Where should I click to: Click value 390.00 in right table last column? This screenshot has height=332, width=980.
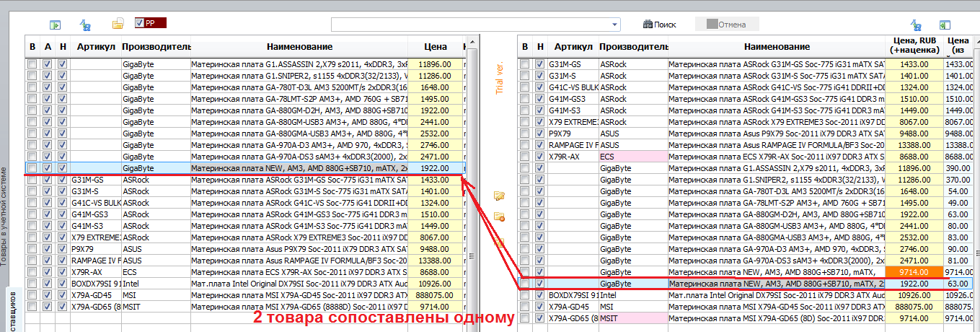(958, 168)
